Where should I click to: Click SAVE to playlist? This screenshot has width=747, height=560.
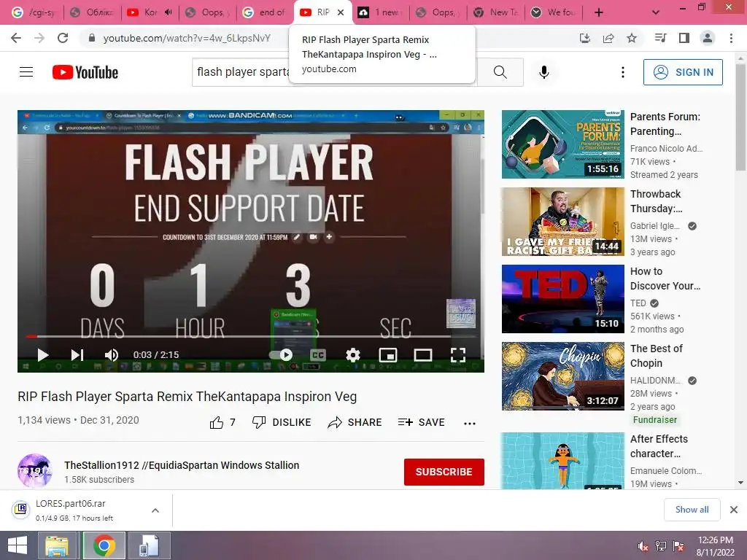[421, 422]
